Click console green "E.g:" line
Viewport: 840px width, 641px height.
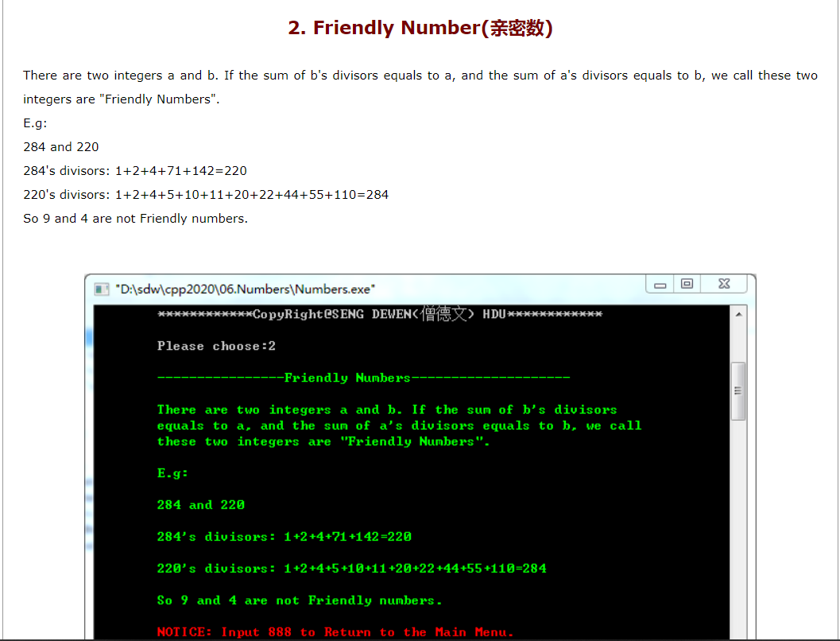click(172, 473)
